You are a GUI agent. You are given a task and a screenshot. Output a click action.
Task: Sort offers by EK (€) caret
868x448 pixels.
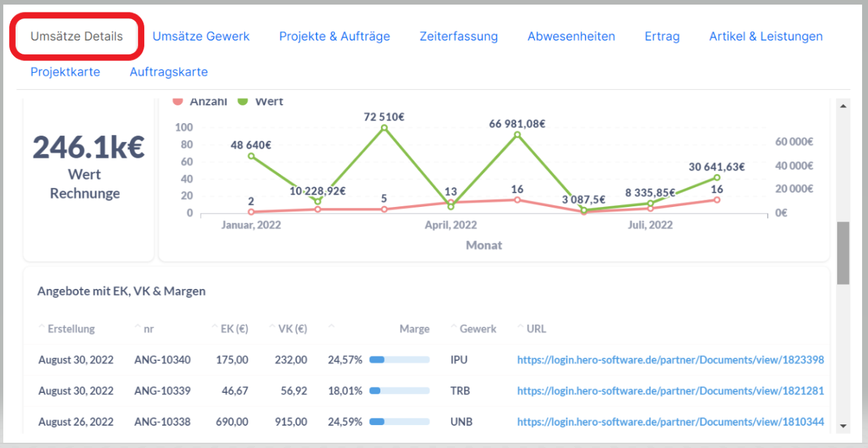pyautogui.click(x=214, y=327)
